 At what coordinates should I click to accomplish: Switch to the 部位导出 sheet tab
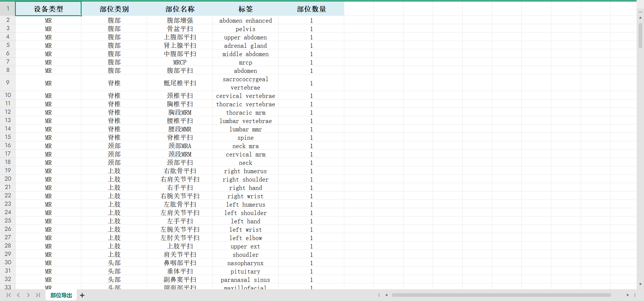(x=61, y=295)
